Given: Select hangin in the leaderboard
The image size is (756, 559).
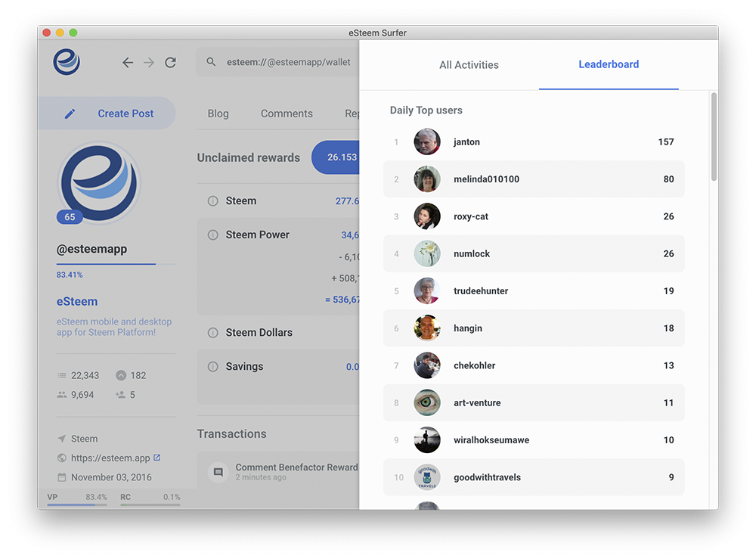Looking at the screenshot, I should click(x=534, y=328).
